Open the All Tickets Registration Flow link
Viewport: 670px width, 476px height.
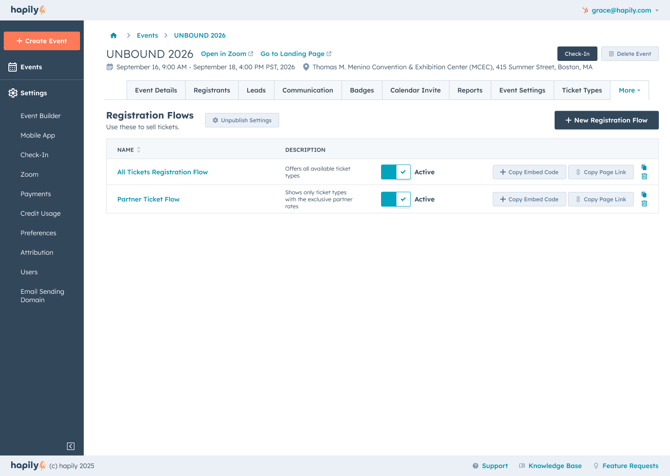click(162, 172)
